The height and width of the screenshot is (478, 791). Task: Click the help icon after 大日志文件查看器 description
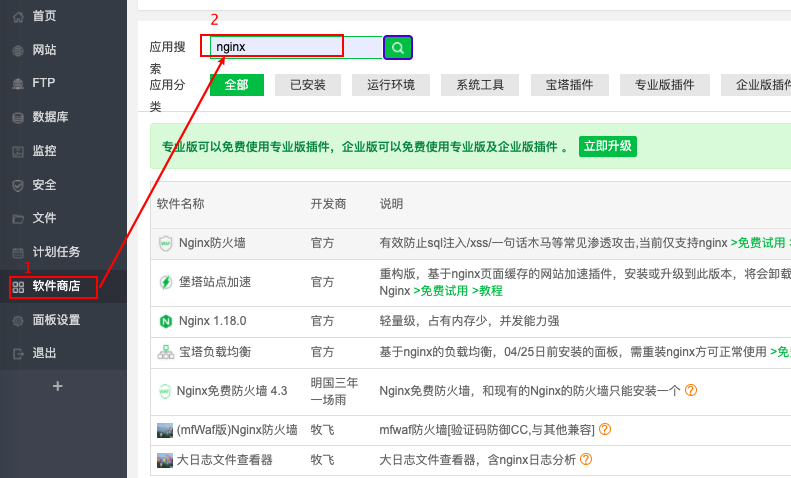tap(586, 459)
